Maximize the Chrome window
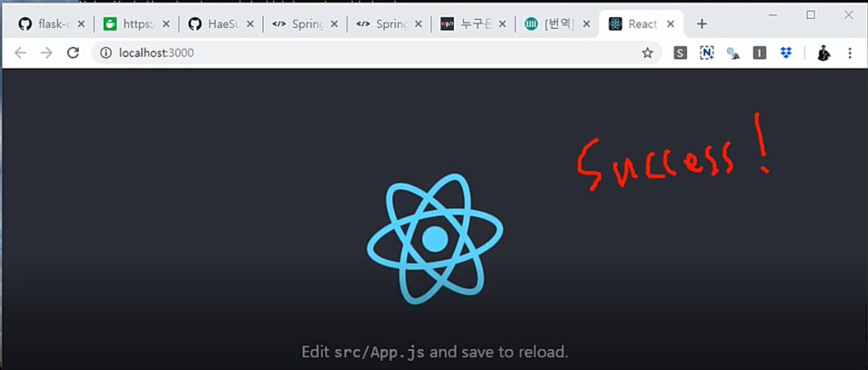 (810, 15)
